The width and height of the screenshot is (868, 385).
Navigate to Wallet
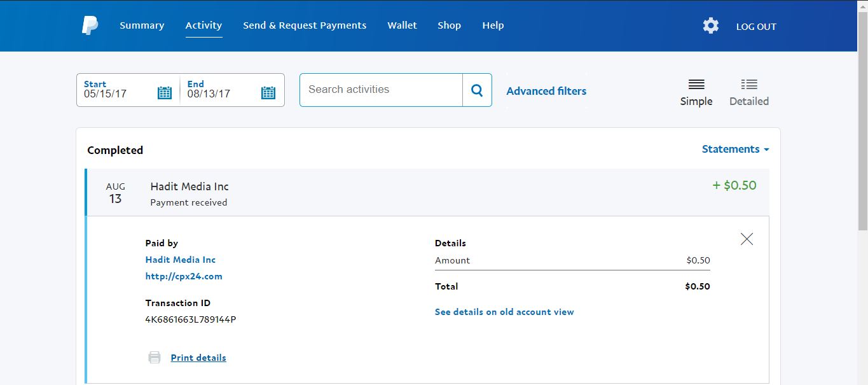(402, 25)
